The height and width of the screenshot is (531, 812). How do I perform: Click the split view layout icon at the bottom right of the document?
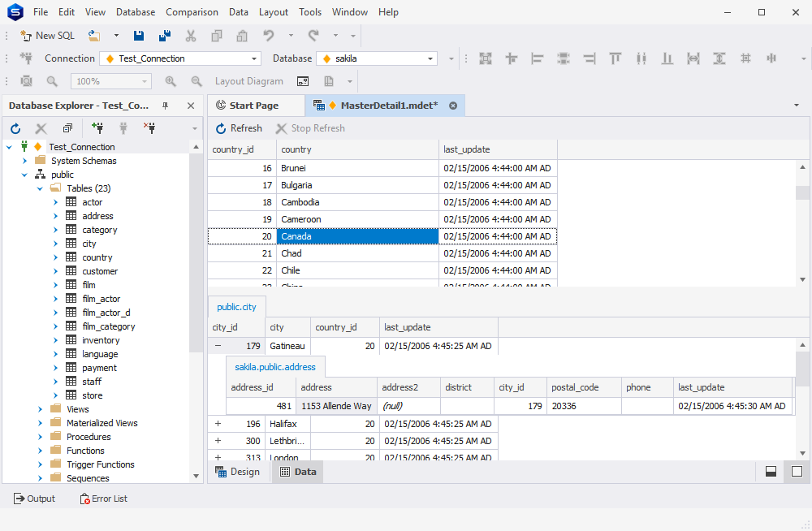[x=771, y=472]
